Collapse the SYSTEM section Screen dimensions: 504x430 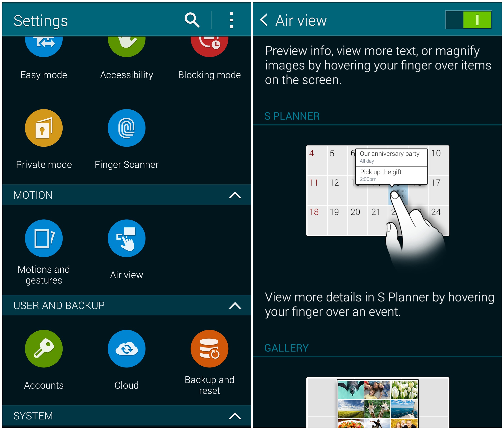coord(235,416)
